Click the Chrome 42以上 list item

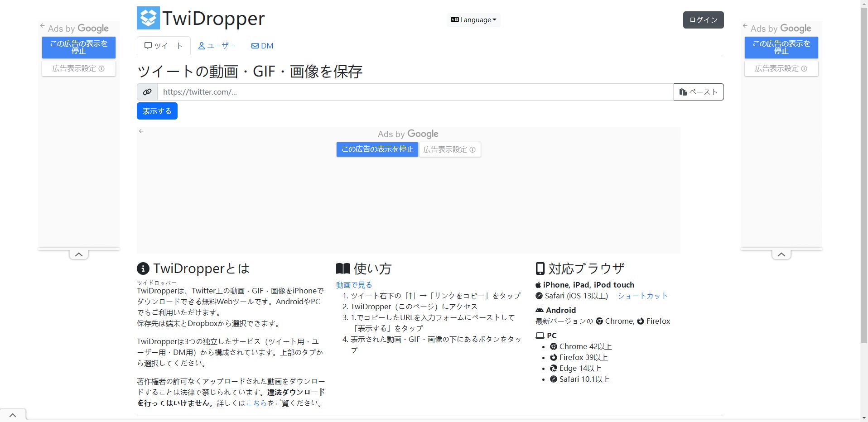coord(581,346)
